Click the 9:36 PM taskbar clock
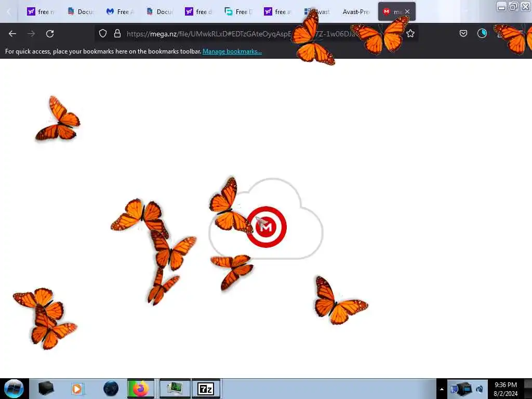This screenshot has width=532, height=399. tap(506, 389)
